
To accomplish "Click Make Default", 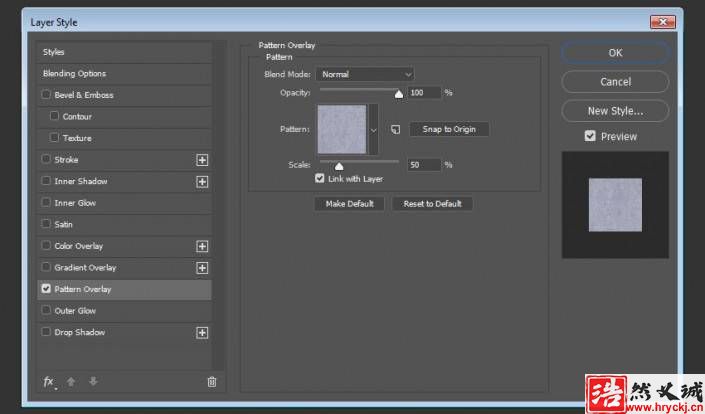I will pos(349,204).
